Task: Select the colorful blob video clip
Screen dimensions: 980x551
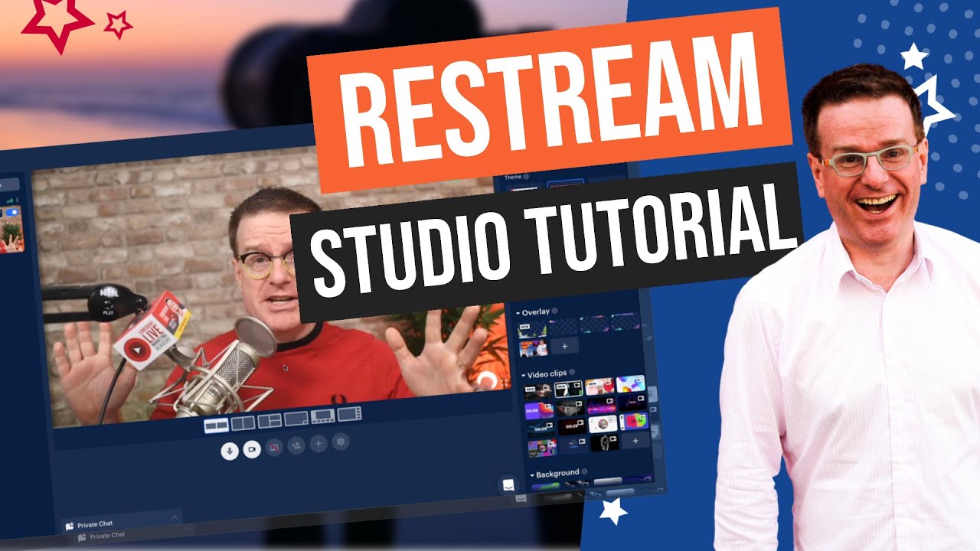Action: 631,383
